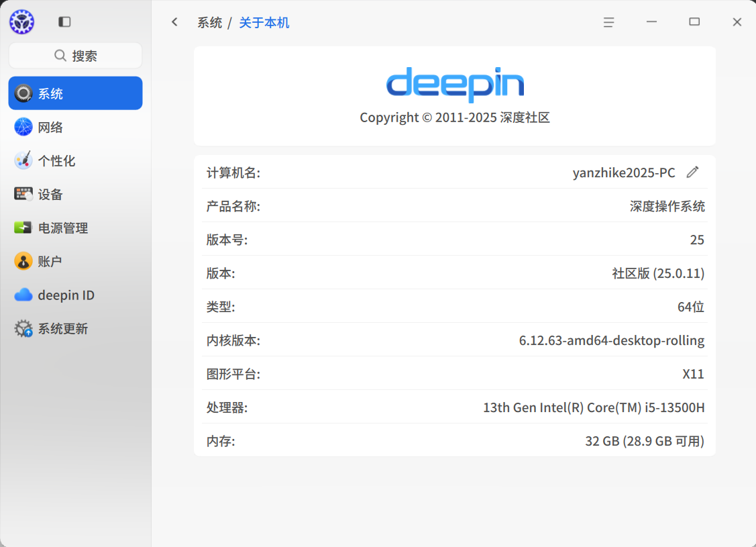This screenshot has height=547, width=756.
Task: Open the deepin ID settings section
Action: [x=75, y=295]
